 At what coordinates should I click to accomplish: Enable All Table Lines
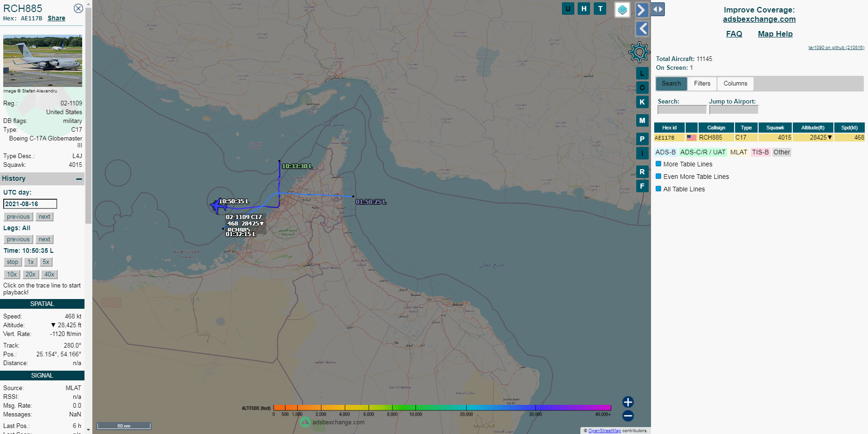pos(659,189)
